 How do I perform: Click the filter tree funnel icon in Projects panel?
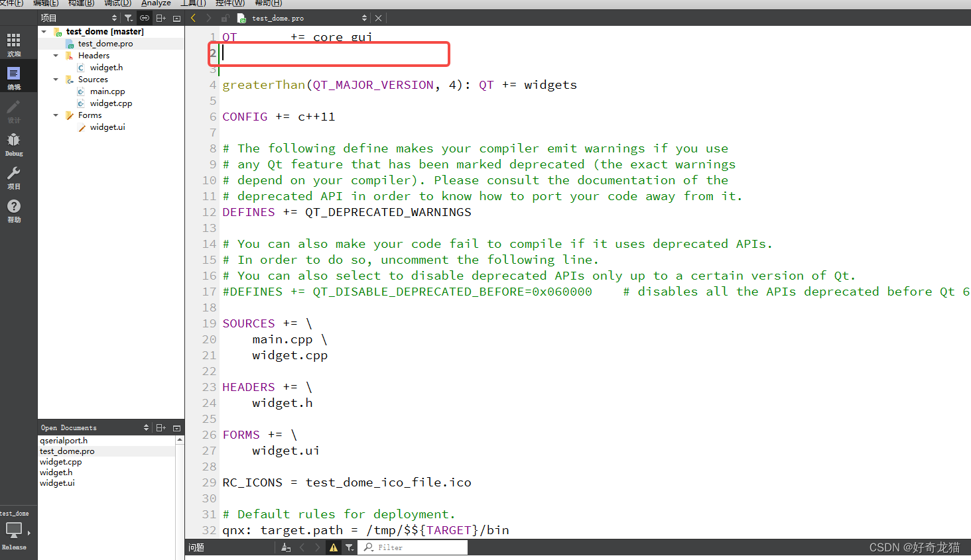click(129, 18)
